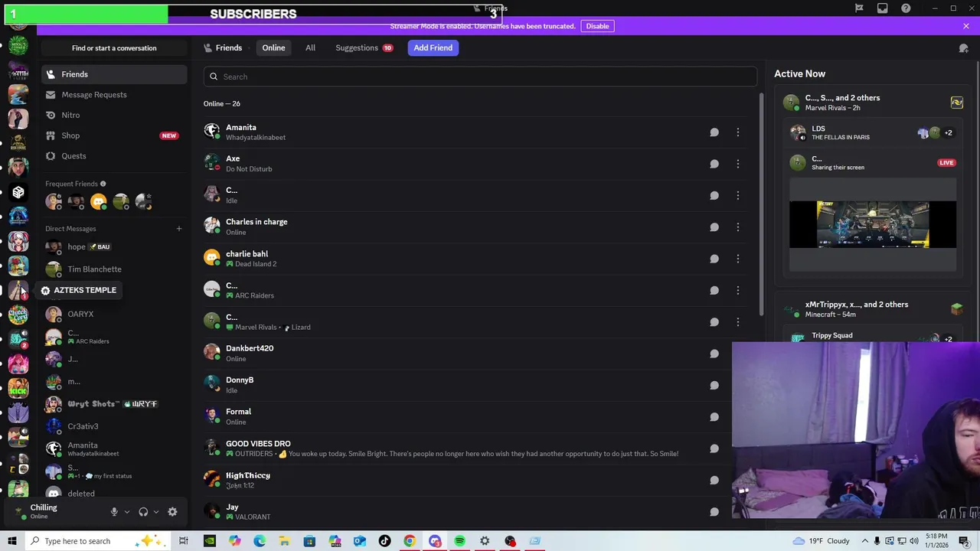Click the friends Search field

click(480, 77)
